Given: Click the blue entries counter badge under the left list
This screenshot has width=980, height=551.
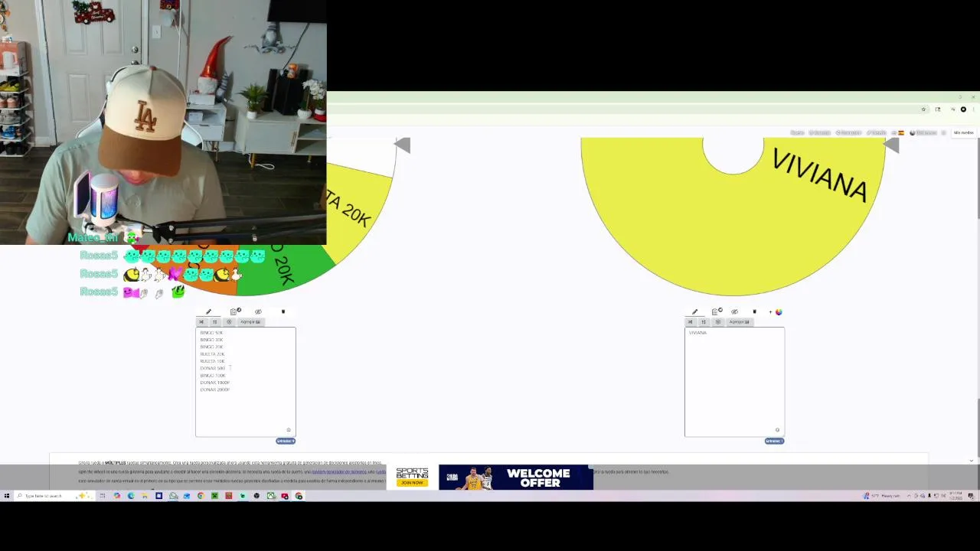Looking at the screenshot, I should (x=286, y=441).
